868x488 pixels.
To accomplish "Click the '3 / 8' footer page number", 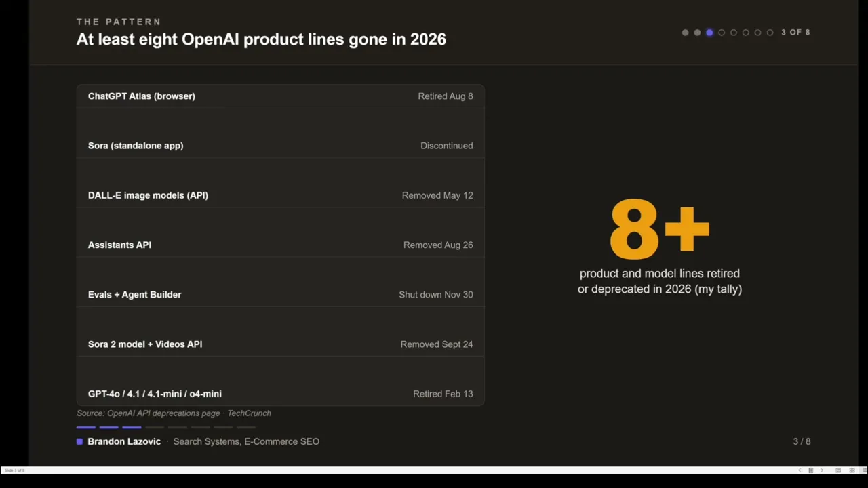I will pos(802,441).
